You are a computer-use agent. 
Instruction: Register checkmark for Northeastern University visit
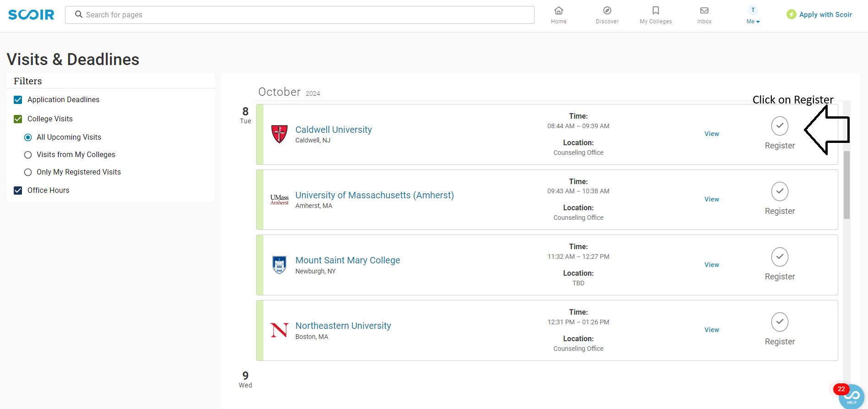pyautogui.click(x=780, y=322)
